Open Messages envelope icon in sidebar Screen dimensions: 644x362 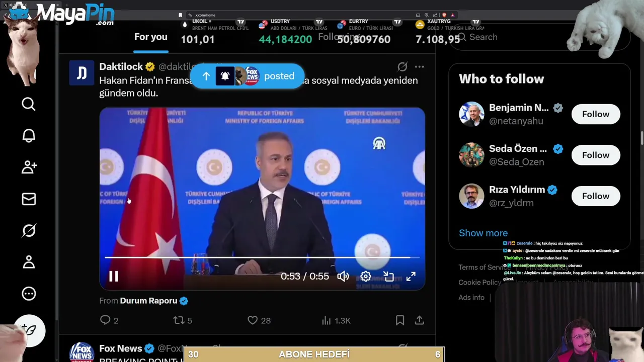point(29,199)
